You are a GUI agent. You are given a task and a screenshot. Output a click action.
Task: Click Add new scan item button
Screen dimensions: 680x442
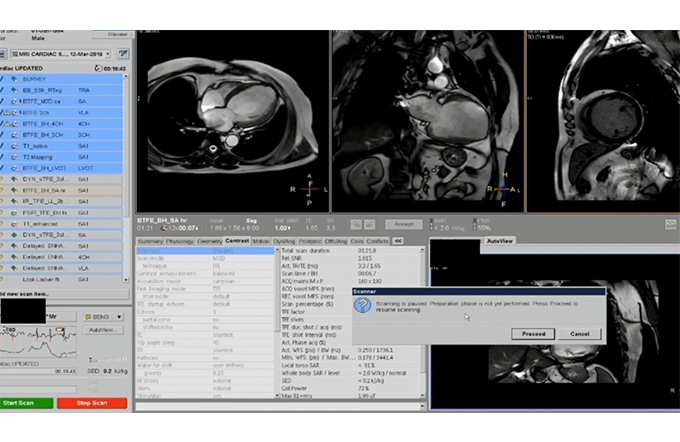point(64,294)
